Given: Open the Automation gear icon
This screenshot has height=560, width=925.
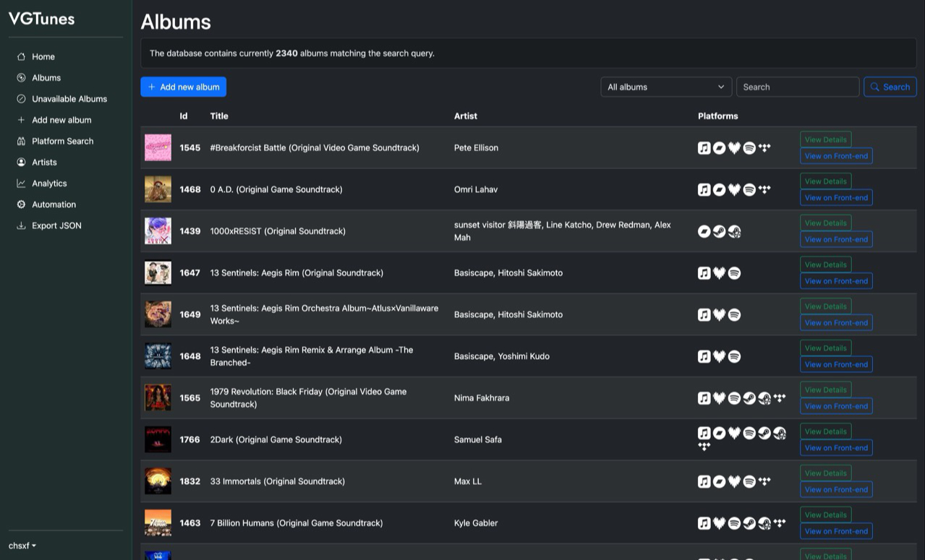Looking at the screenshot, I should click(x=22, y=204).
